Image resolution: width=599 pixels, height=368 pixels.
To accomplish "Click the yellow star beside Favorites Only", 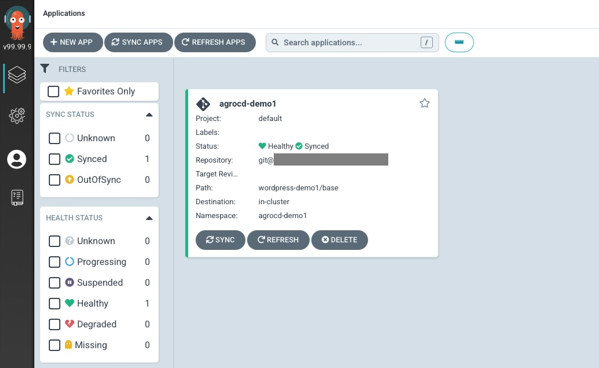I will click(x=69, y=91).
